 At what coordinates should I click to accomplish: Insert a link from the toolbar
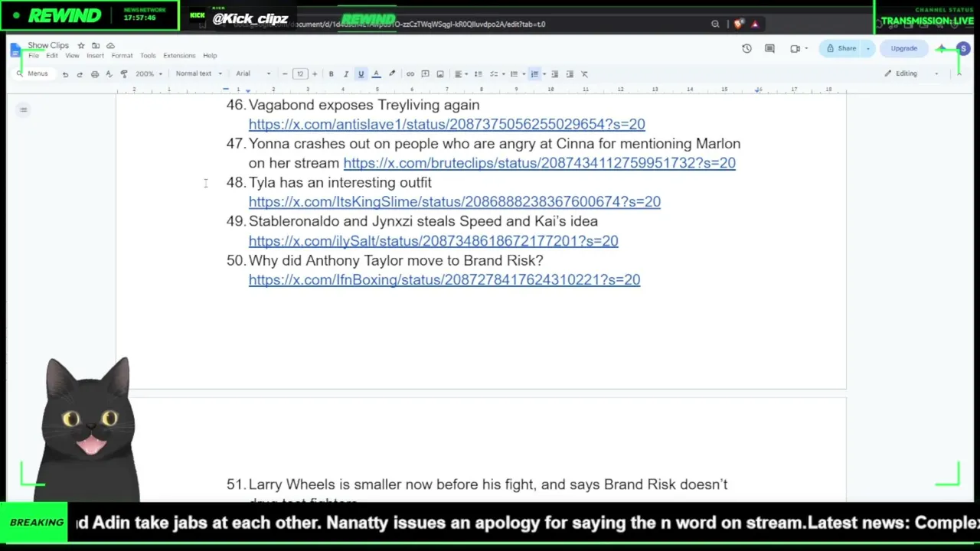(410, 74)
